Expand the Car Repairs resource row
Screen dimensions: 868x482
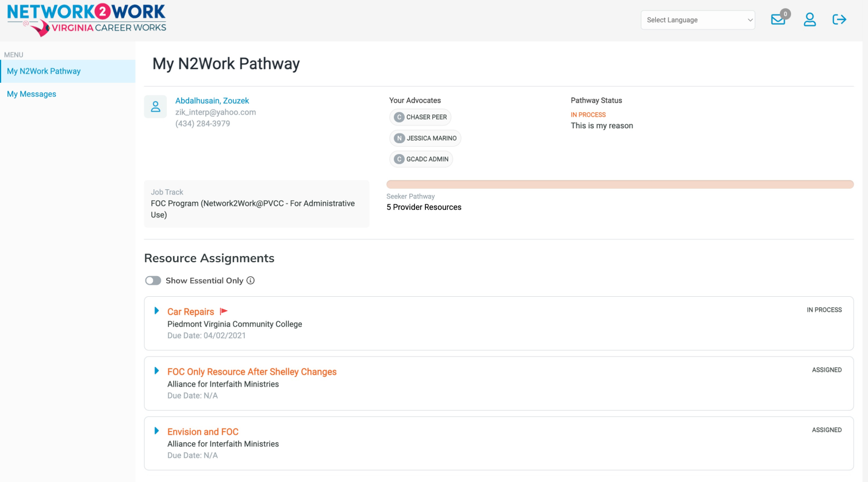click(156, 311)
